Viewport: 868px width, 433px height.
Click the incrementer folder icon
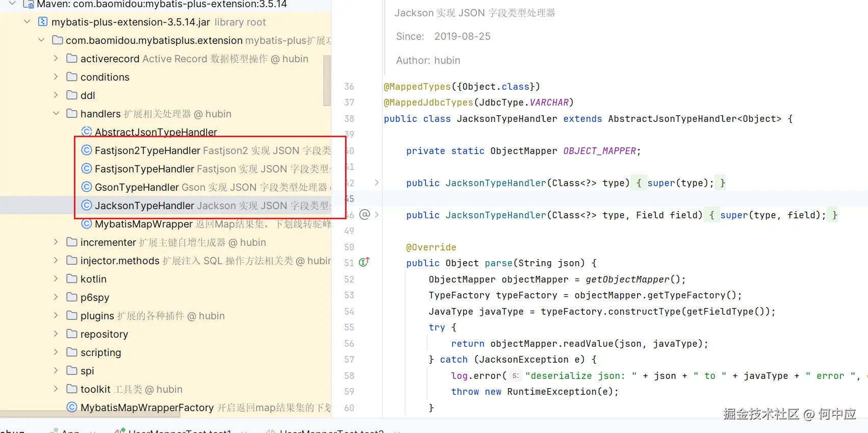pos(72,242)
